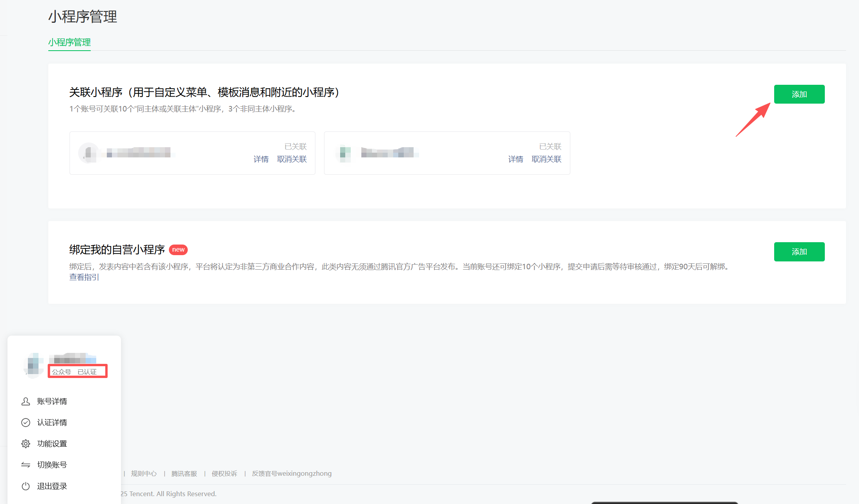This screenshot has height=504, width=859.
Task: Click the account avatar in the profile popup
Action: point(33,365)
